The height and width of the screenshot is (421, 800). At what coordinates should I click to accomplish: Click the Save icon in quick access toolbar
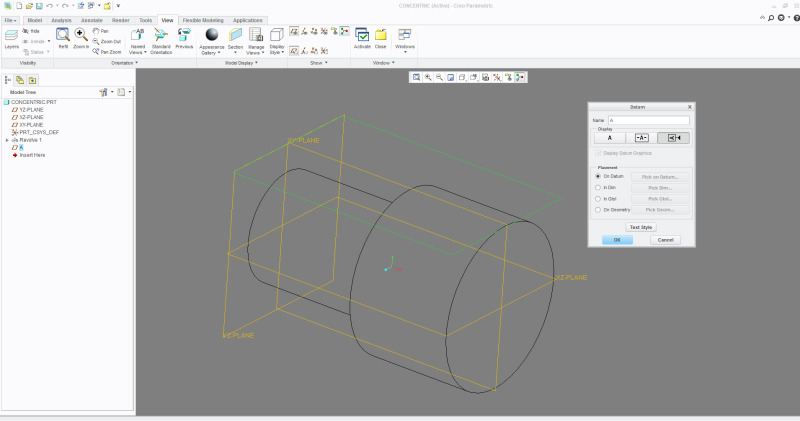coord(39,6)
